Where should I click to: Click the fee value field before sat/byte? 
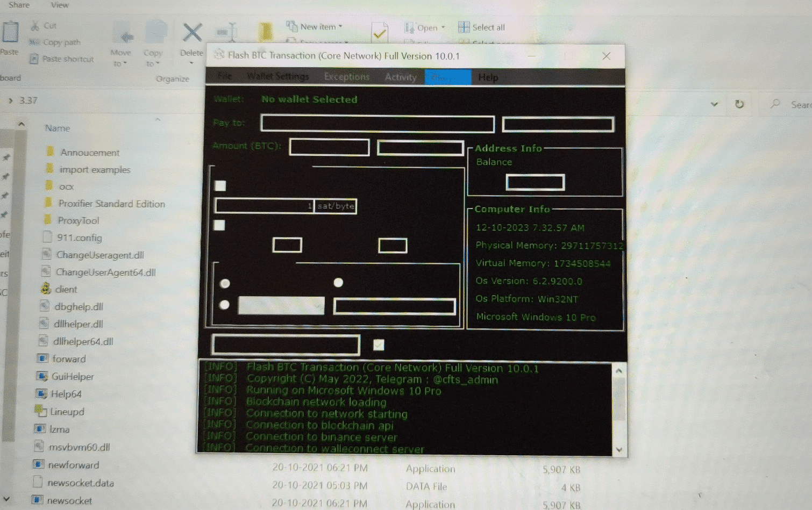tap(264, 206)
